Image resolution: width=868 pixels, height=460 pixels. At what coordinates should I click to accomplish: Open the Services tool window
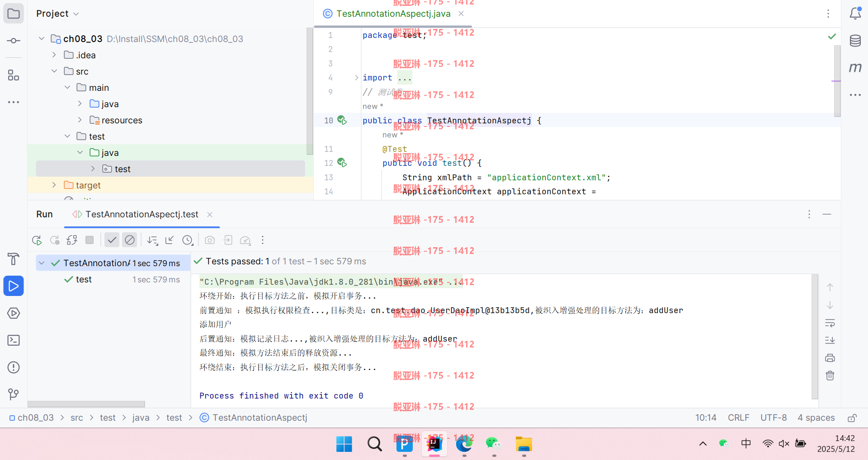pyautogui.click(x=14, y=313)
